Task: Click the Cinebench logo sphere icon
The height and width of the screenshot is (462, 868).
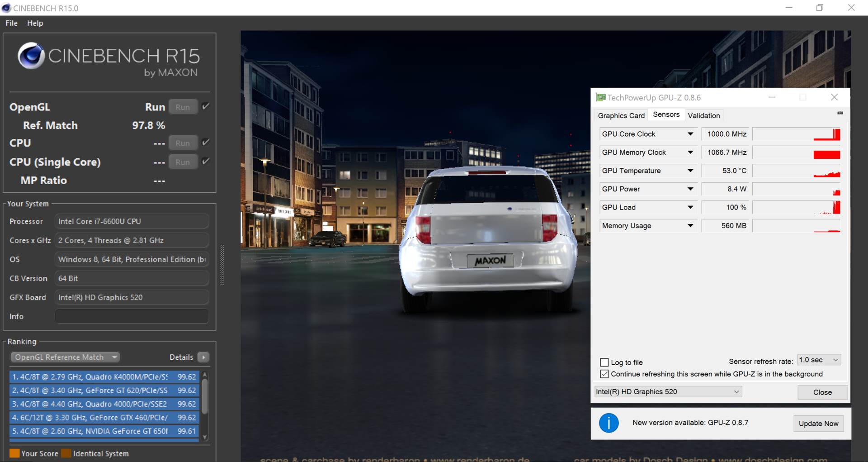Action: click(31, 56)
